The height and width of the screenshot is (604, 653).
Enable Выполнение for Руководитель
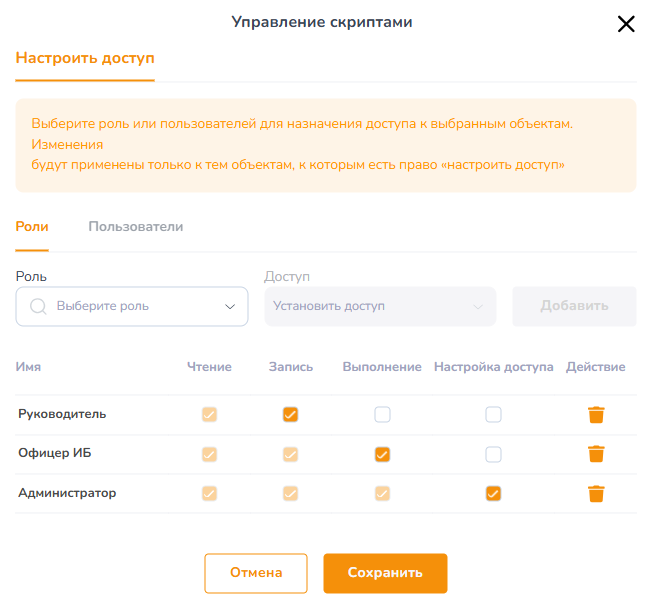pyautogui.click(x=382, y=414)
